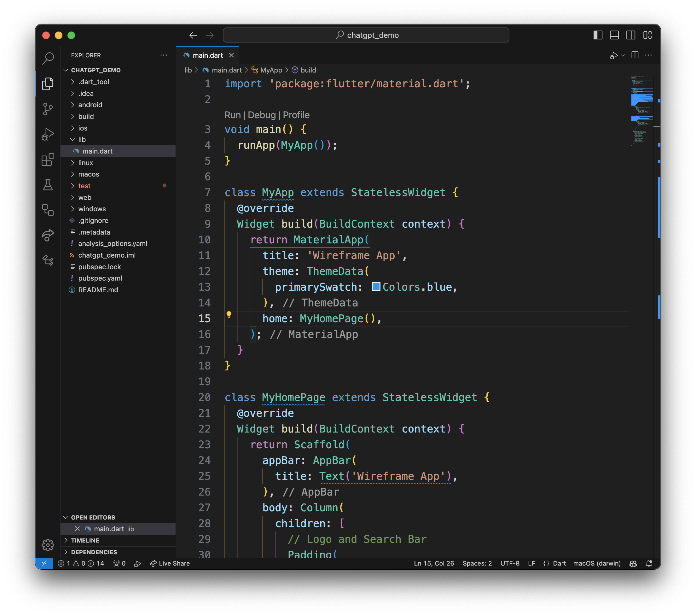Image resolution: width=696 pixels, height=616 pixels.
Task: Click MyApp in the breadcrumb
Action: tap(271, 70)
